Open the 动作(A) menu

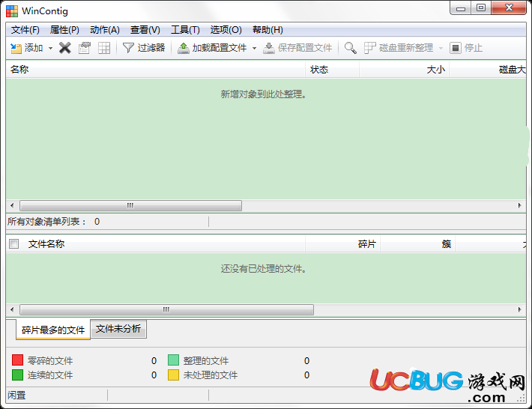click(x=104, y=30)
